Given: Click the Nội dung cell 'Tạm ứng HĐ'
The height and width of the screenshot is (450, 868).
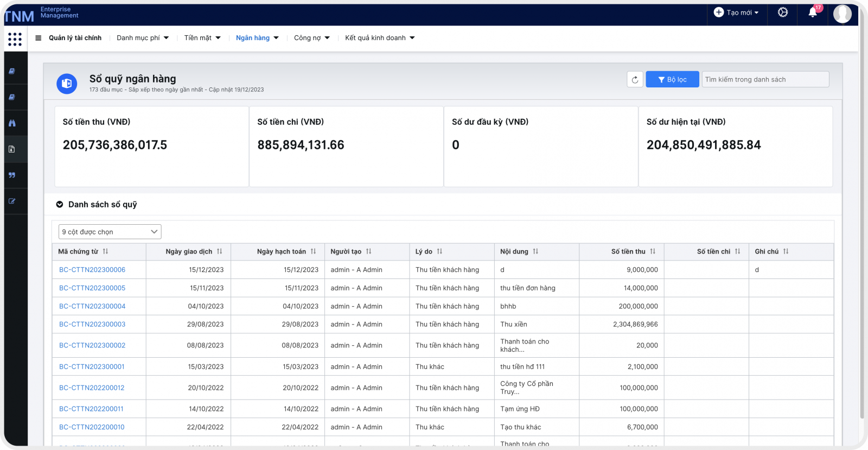Looking at the screenshot, I should pyautogui.click(x=520, y=409).
